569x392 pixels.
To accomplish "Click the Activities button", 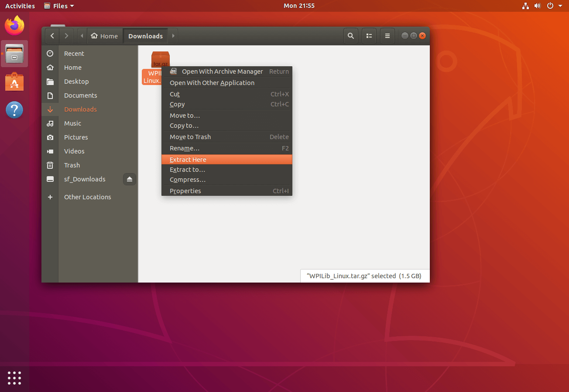I will point(20,6).
